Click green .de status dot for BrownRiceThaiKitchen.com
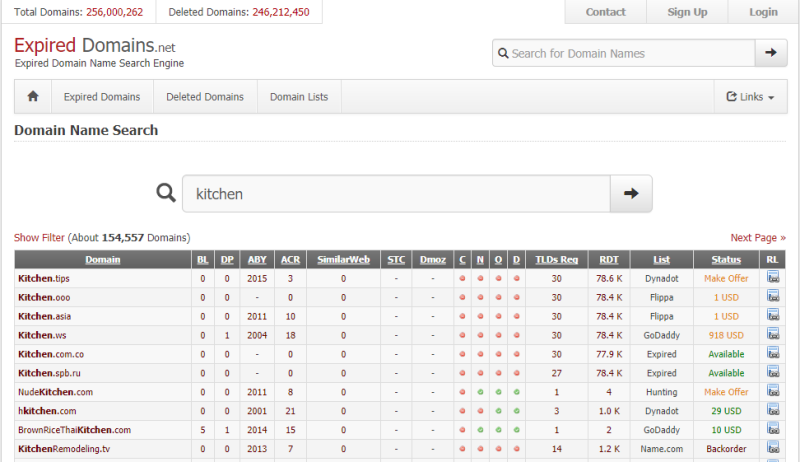 coord(516,430)
